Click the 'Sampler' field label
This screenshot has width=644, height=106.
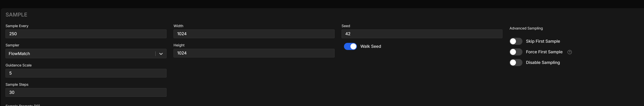click(x=12, y=45)
